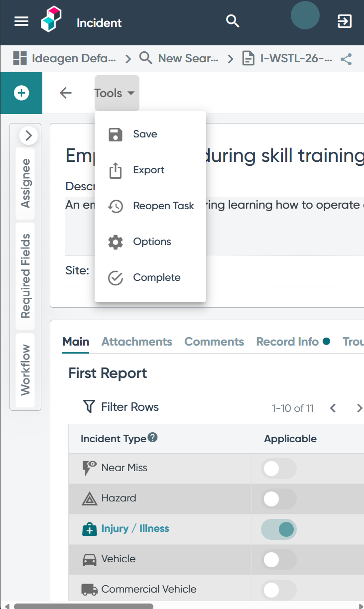
Task: Open New Search breadcrumb link
Action: point(188,58)
